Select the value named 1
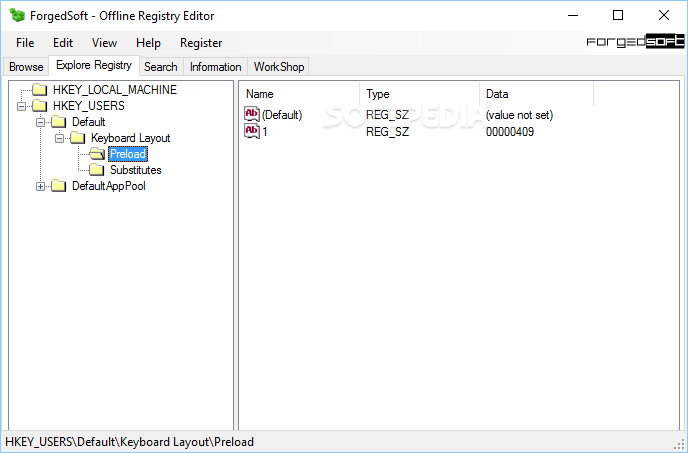 click(265, 131)
